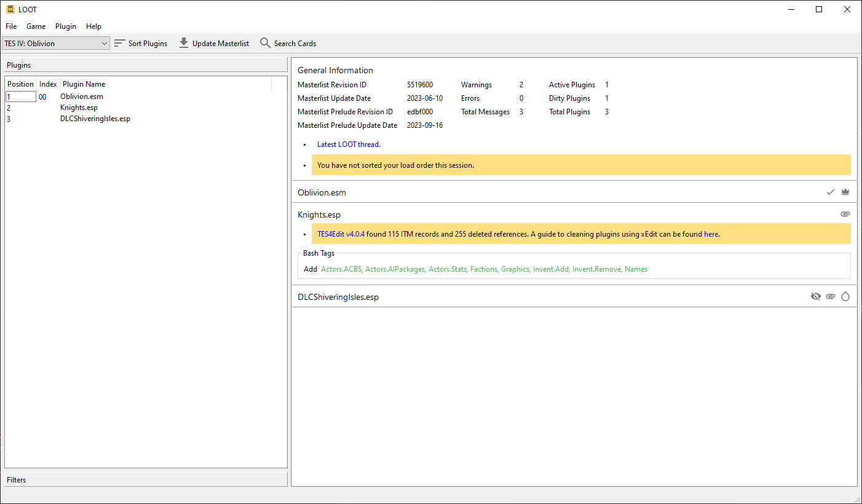Click the Update Masterlist download arrow icon
Image resolution: width=862 pixels, height=504 pixels.
184,43
